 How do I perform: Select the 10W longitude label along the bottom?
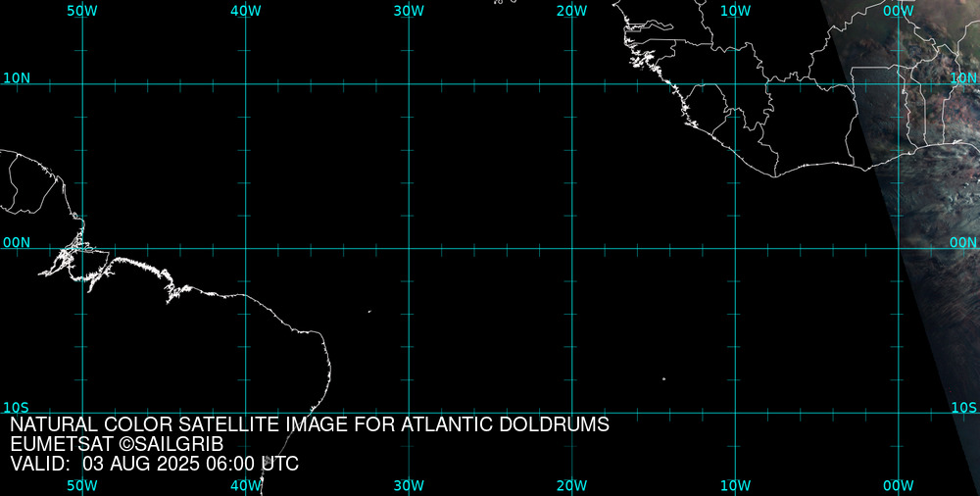coord(736,486)
